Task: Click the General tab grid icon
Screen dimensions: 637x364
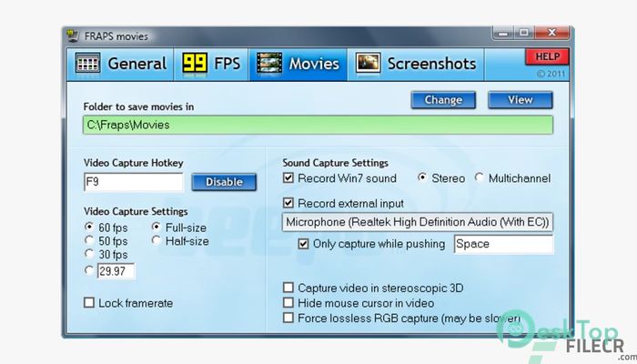Action: [87, 64]
